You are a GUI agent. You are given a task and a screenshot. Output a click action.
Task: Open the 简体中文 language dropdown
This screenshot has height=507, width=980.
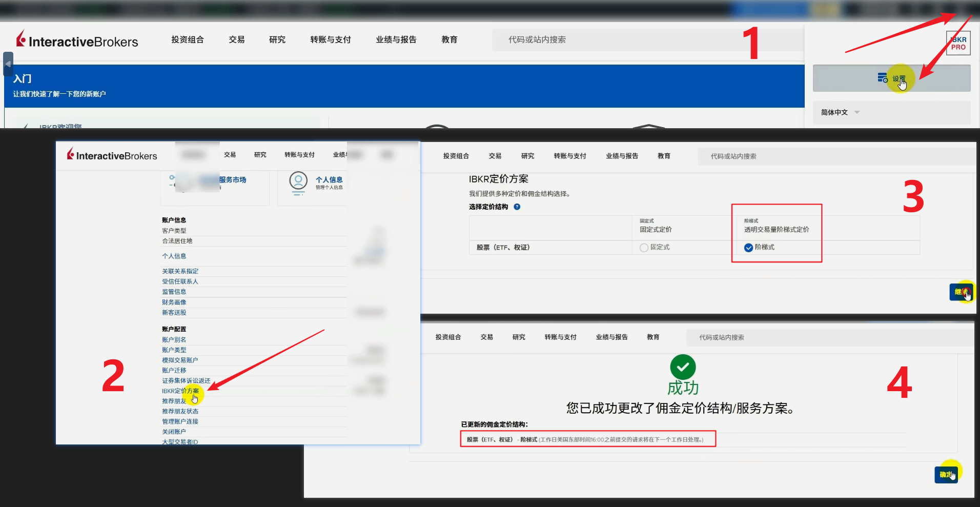tap(840, 112)
